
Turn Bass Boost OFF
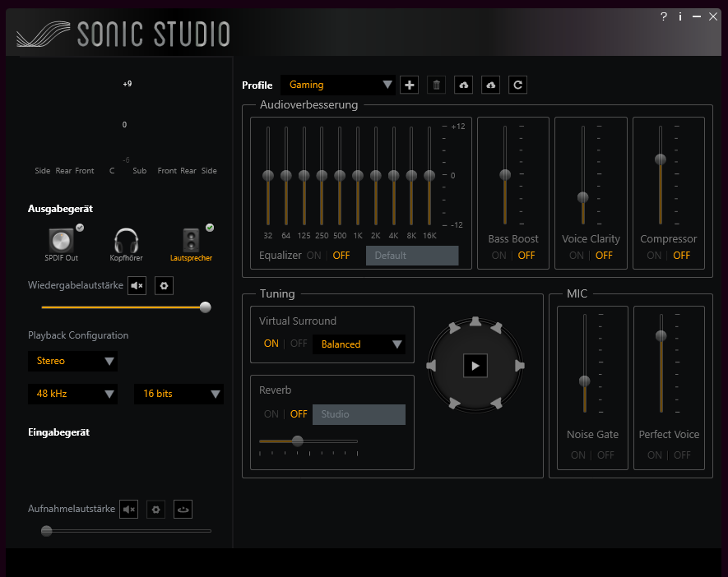(x=526, y=256)
